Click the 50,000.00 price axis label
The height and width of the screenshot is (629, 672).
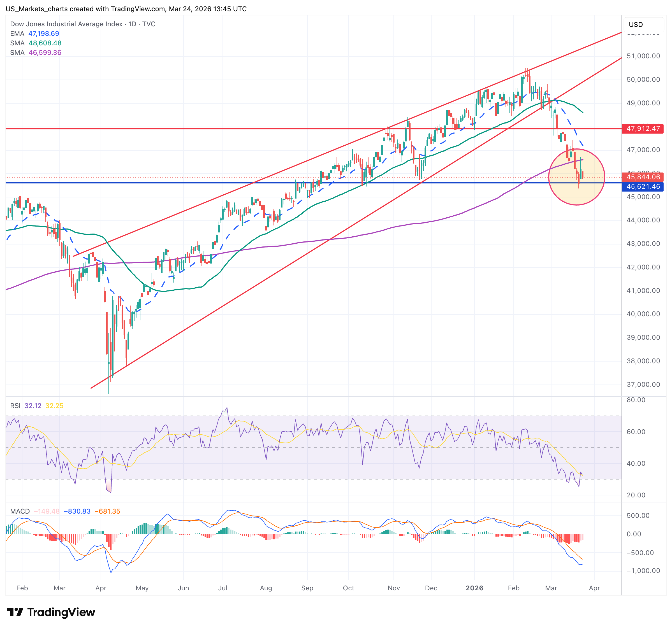643,79
